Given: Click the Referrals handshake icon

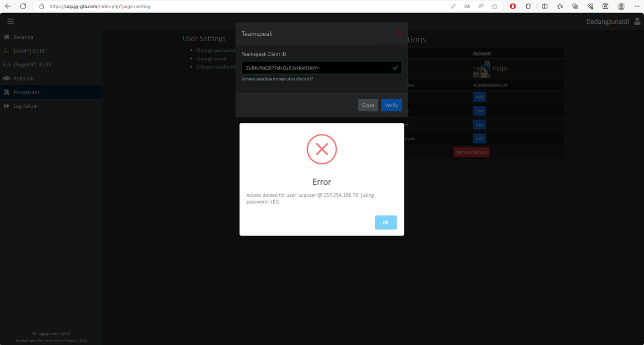Looking at the screenshot, I should [7, 79].
